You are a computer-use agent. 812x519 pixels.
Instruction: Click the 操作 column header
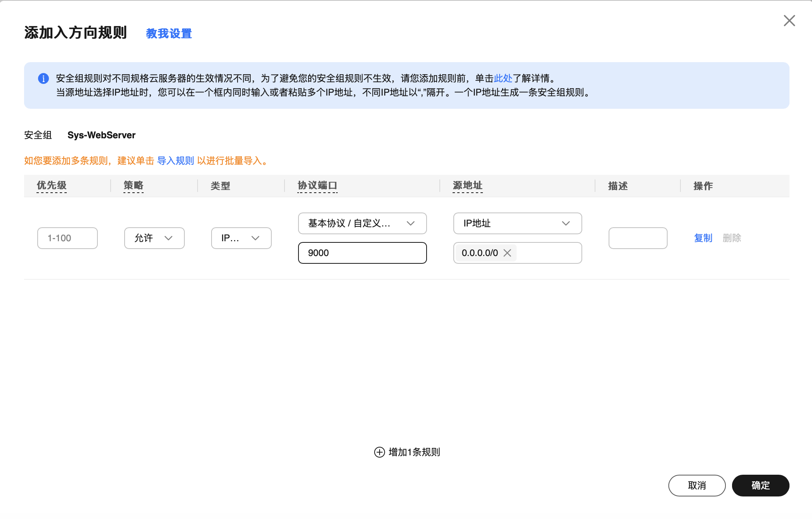point(703,186)
